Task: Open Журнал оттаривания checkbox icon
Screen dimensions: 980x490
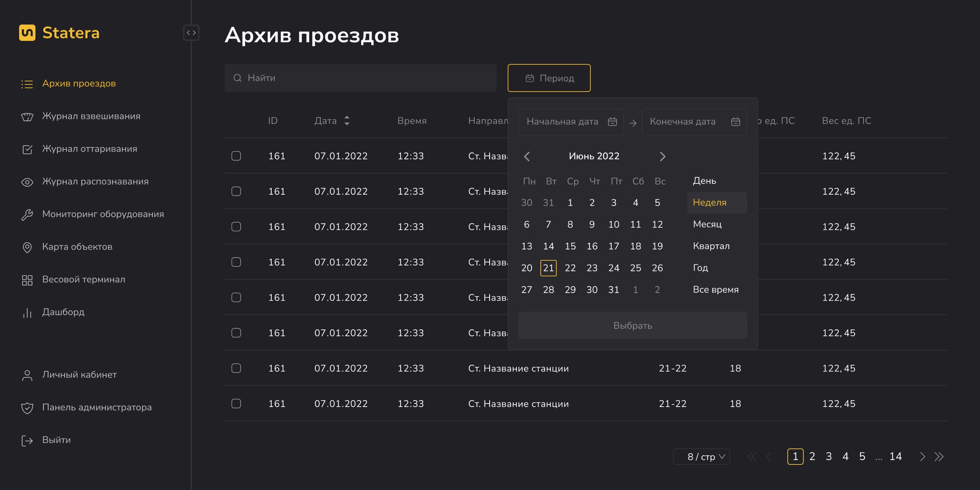Action: click(x=27, y=149)
